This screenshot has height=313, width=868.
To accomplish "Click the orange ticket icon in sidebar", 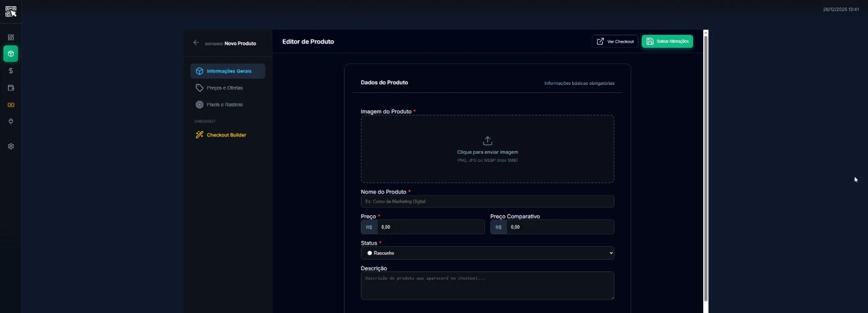I will pos(11,105).
